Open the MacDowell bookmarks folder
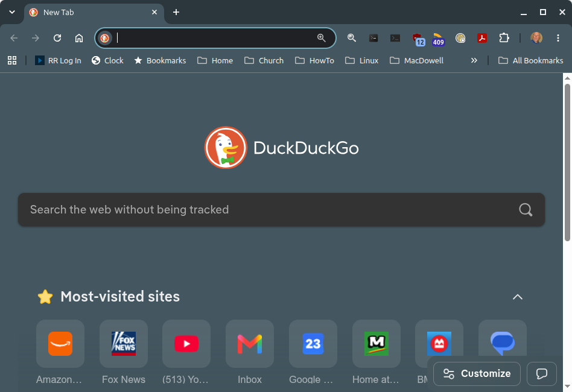 coord(416,60)
